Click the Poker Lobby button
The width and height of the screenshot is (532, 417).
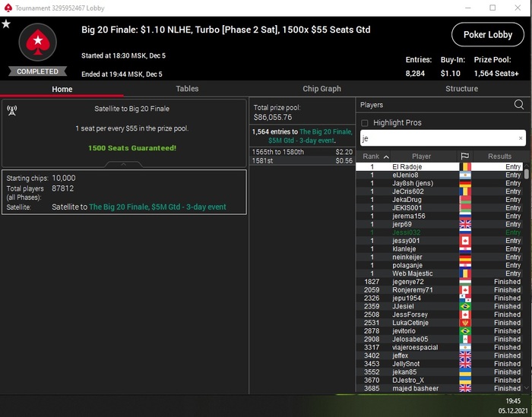tap(488, 35)
